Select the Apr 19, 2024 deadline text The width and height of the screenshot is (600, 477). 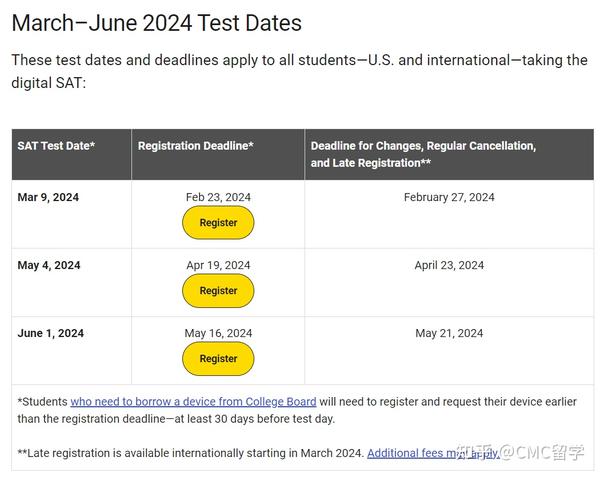218,265
